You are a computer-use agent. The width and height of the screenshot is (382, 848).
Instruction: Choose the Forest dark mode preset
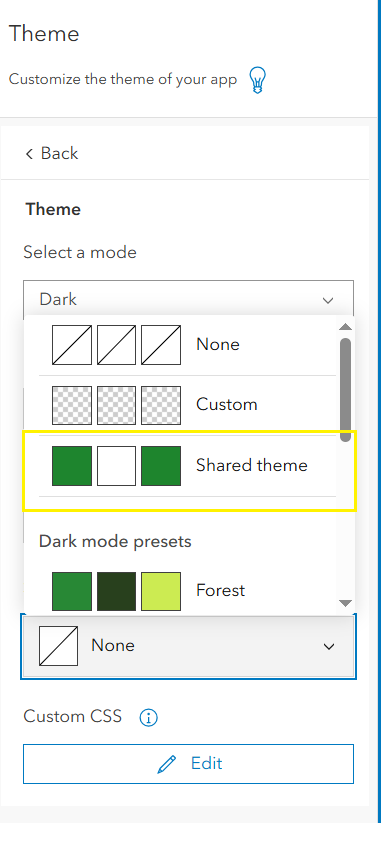187,591
